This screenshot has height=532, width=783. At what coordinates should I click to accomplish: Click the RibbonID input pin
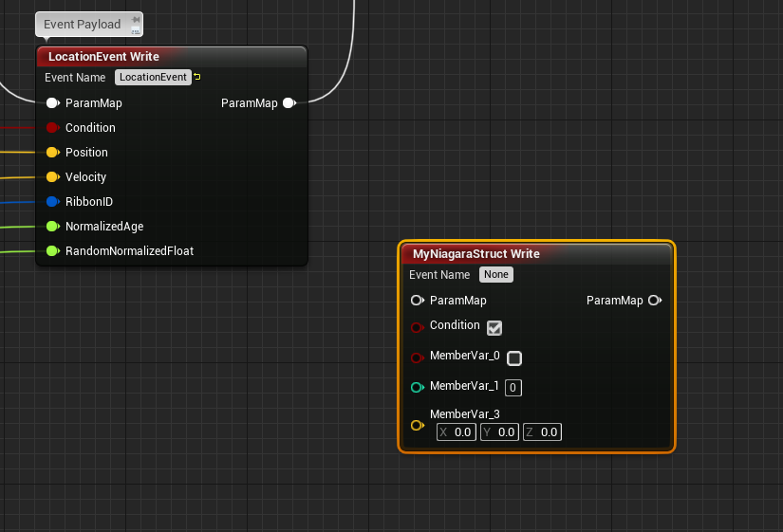coord(53,202)
